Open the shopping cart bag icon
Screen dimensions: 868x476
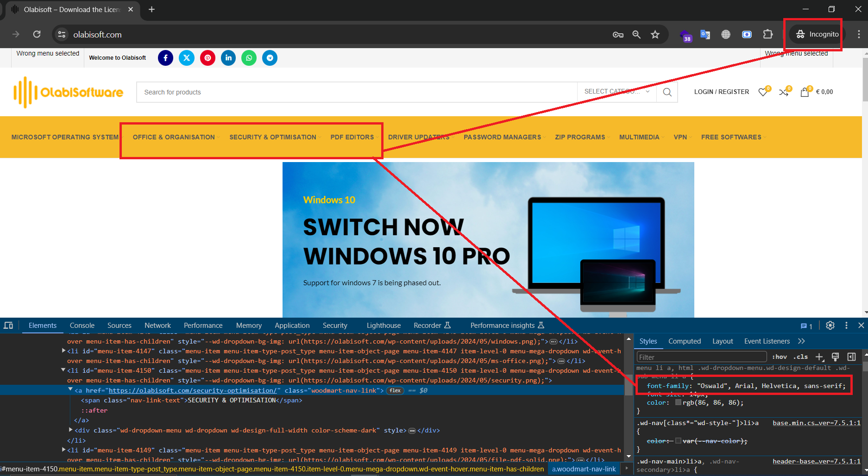point(805,92)
